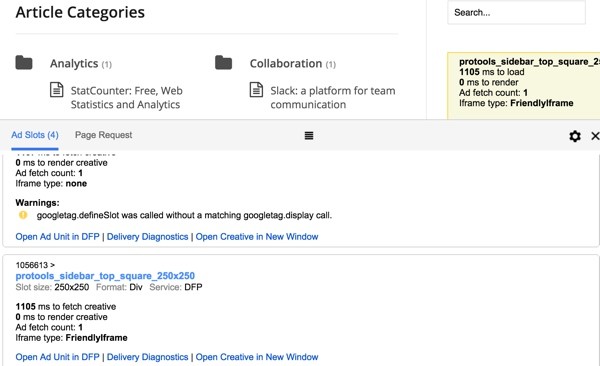Open StatCounter: Free, Web Statistics article
Image resolution: width=600 pixels, height=366 pixels.
click(127, 98)
